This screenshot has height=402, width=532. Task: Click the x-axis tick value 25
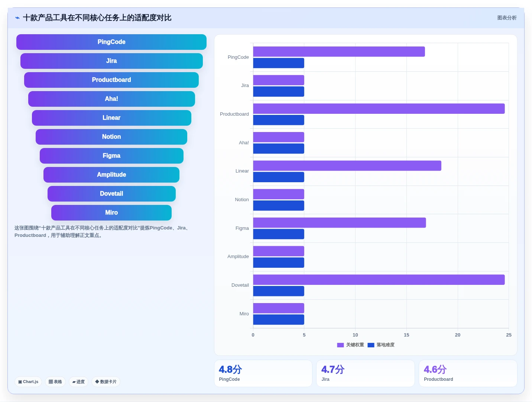(509, 335)
